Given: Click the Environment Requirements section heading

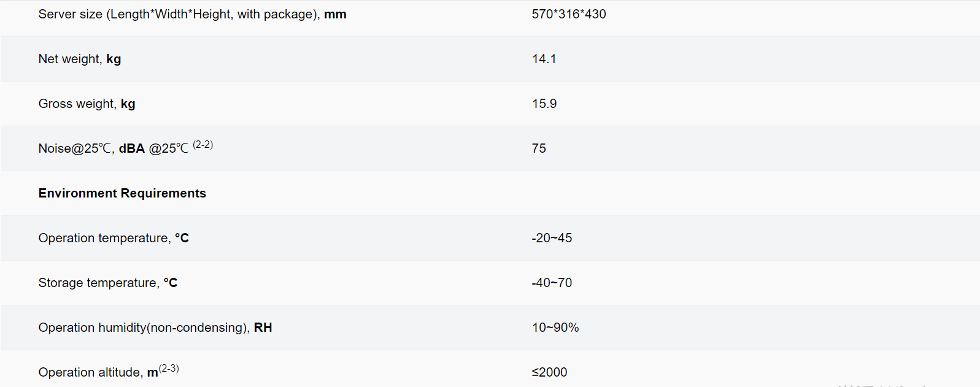Looking at the screenshot, I should tap(122, 193).
